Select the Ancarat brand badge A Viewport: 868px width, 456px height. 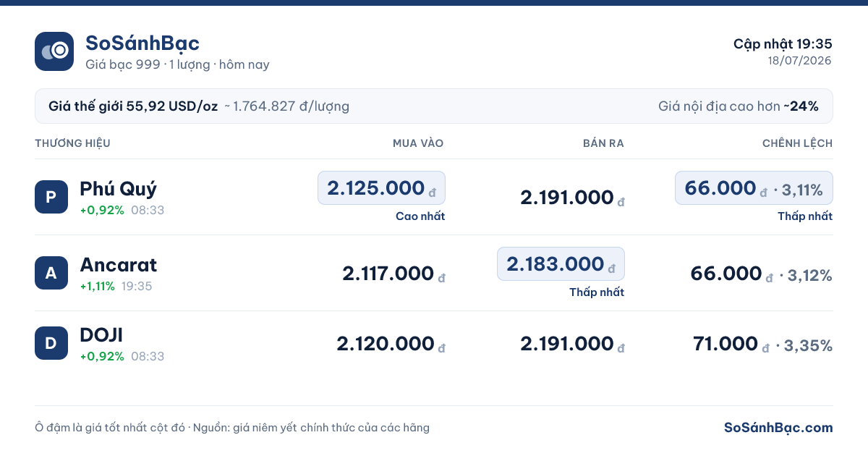pyautogui.click(x=51, y=273)
